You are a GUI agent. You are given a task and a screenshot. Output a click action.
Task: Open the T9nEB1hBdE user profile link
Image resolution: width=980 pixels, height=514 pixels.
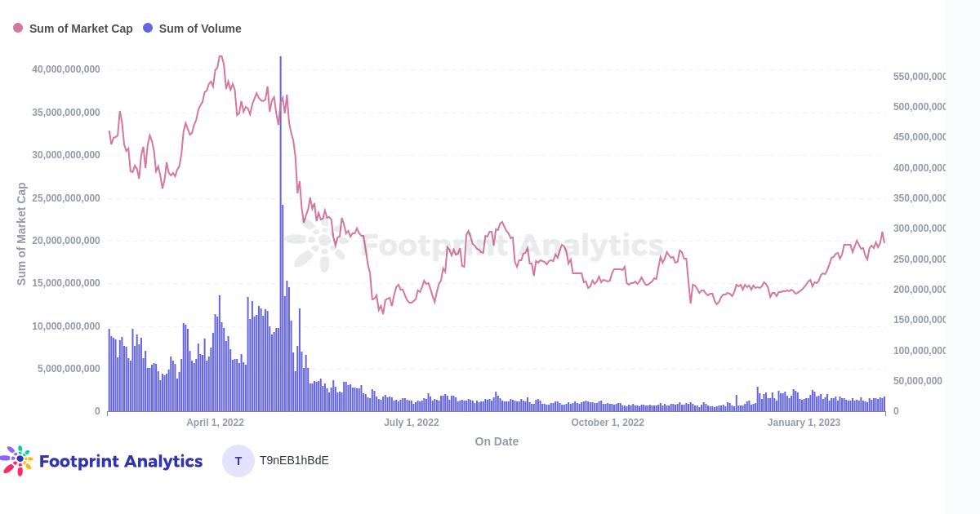pos(294,460)
